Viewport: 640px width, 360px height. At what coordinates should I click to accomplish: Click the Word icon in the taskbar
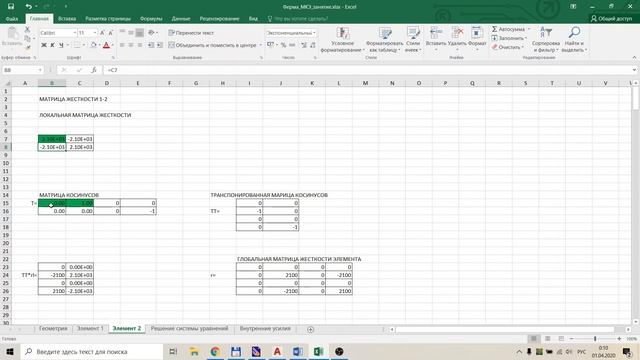pos(298,351)
